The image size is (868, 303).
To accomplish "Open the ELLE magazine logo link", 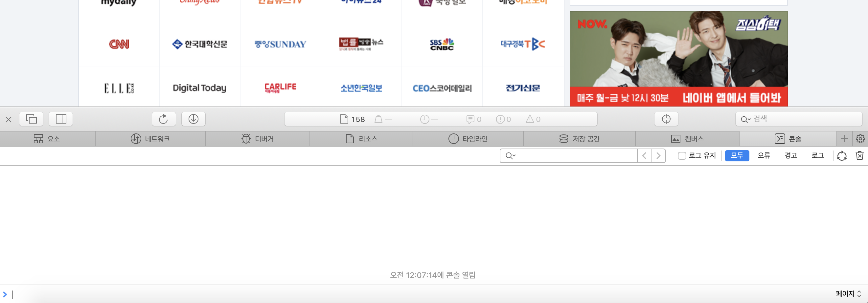I will 119,88.
